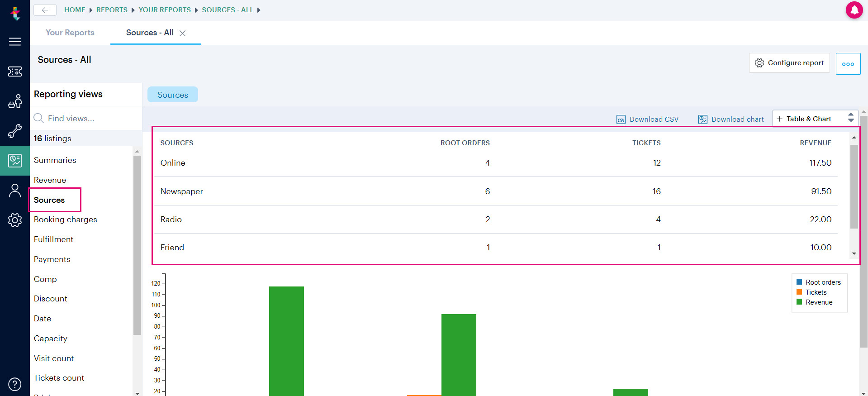
Task: Open the settings gear icon in sidebar
Action: coord(15,220)
